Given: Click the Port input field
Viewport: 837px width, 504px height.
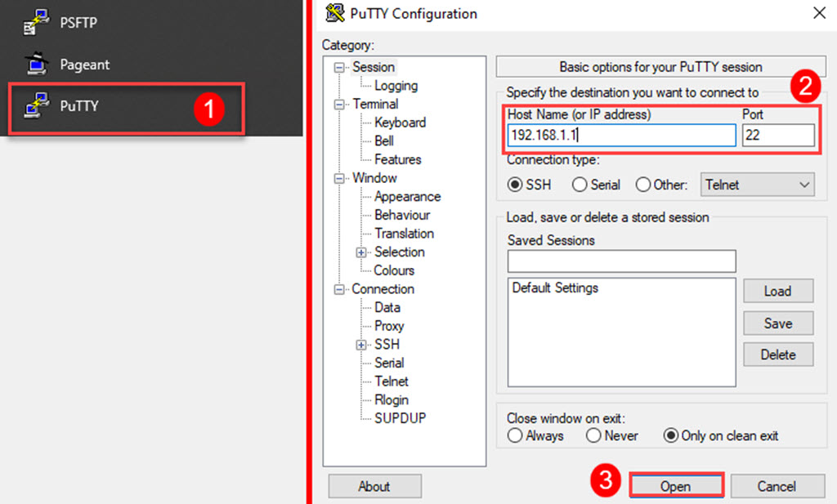Looking at the screenshot, I should [x=778, y=135].
